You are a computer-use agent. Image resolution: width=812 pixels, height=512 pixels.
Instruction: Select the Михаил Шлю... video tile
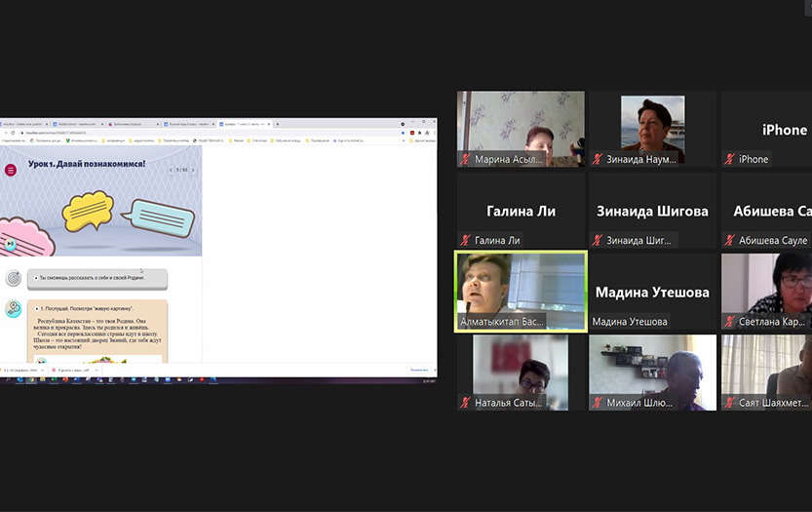tap(652, 373)
